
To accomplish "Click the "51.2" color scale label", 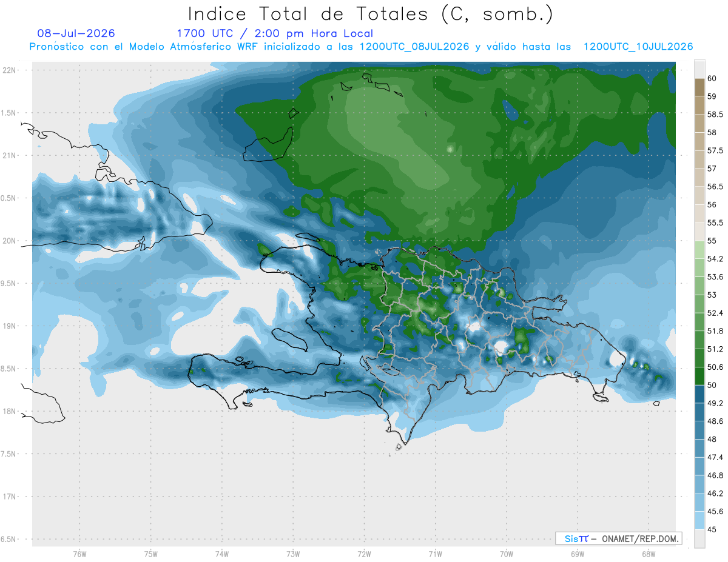I will click(x=715, y=349).
